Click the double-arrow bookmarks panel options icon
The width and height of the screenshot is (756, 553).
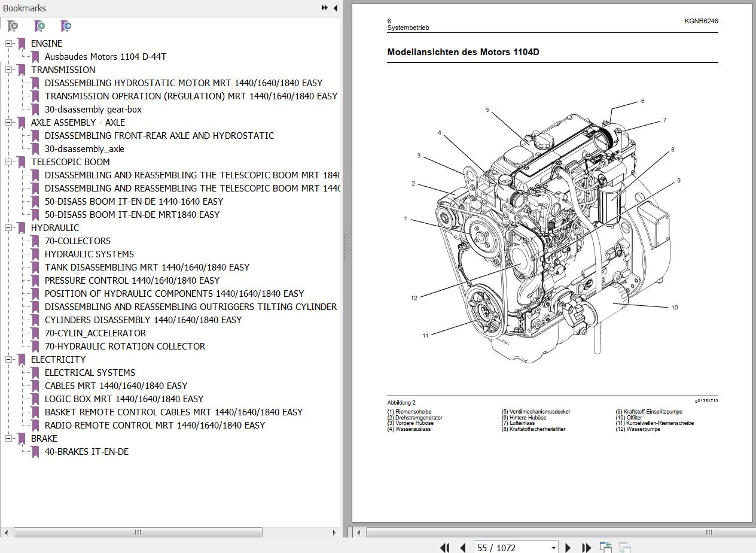(324, 8)
